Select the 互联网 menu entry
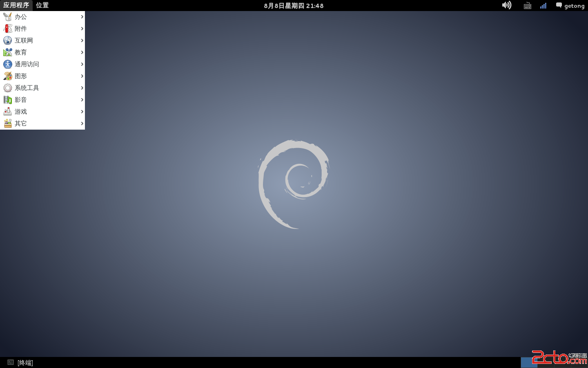The image size is (588, 368). coord(42,40)
